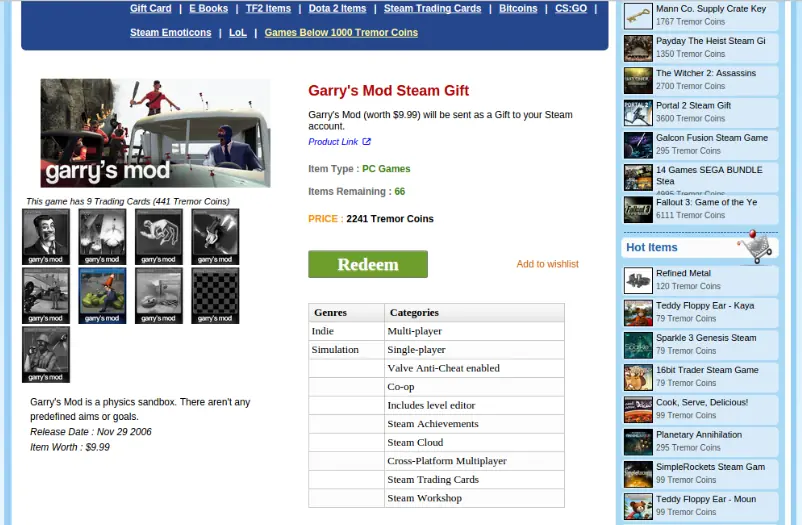Click the Refined Metal item icon
802x525 pixels.
[x=638, y=280]
